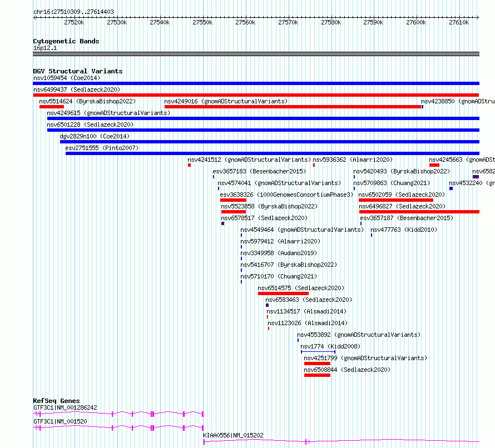
Task: Select the red bar under nsv4245663
Action: point(434,165)
